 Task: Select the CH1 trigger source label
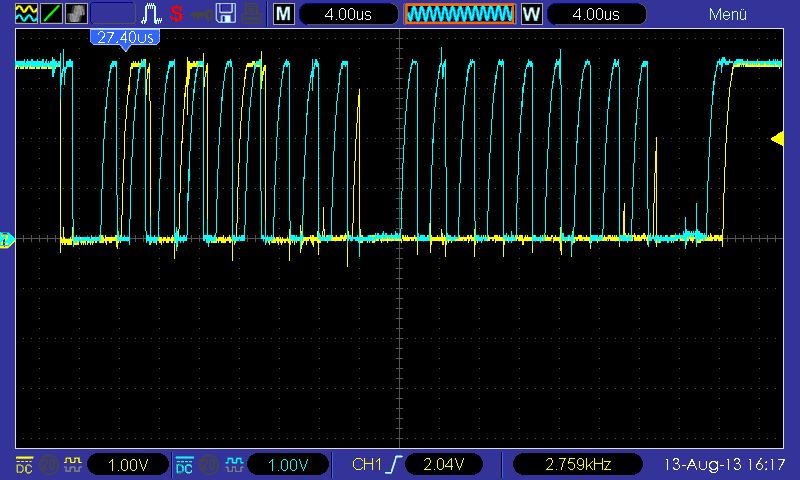(367, 464)
